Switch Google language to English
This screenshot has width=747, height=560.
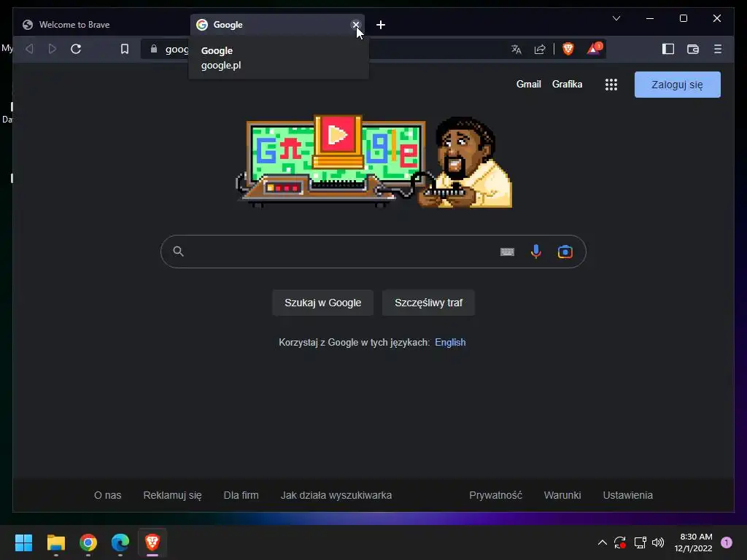point(450,343)
